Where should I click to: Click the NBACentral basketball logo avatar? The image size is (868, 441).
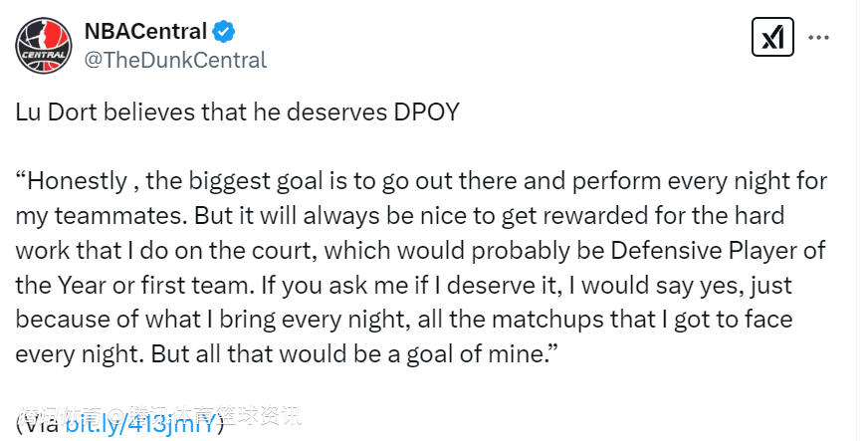click(43, 44)
